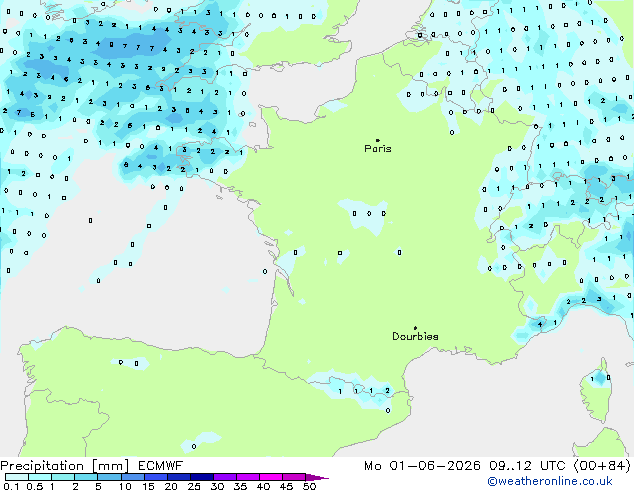Pick legend swatch between 1 and 2

pos(63,477)
